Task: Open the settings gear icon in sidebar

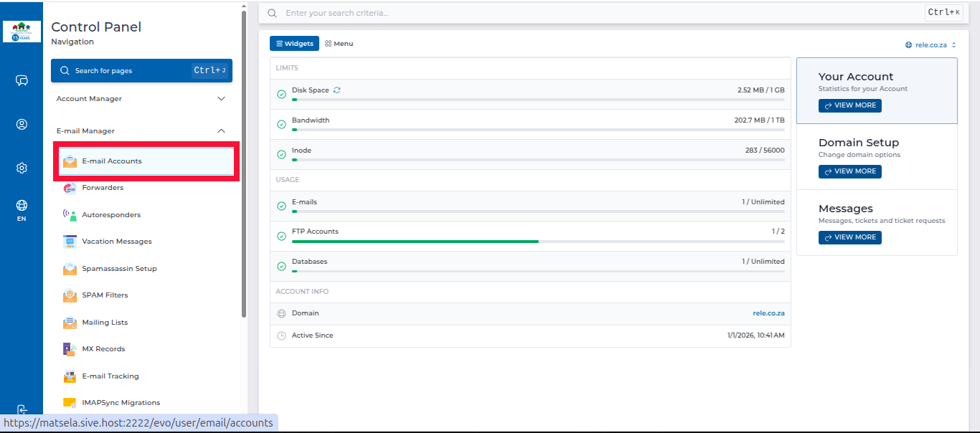Action: tap(22, 168)
